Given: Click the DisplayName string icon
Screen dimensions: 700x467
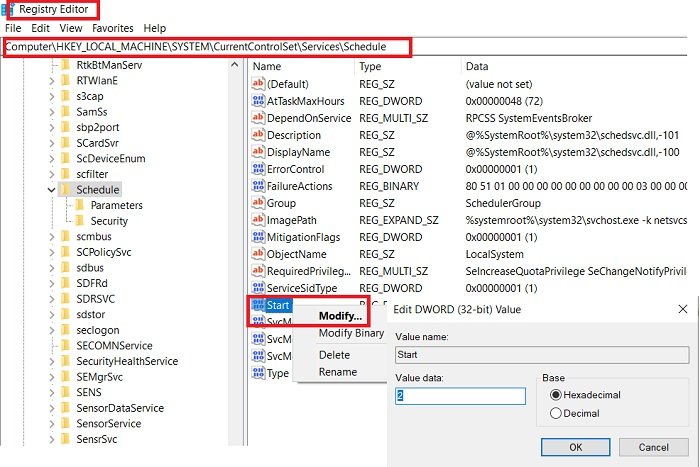Looking at the screenshot, I should (258, 151).
